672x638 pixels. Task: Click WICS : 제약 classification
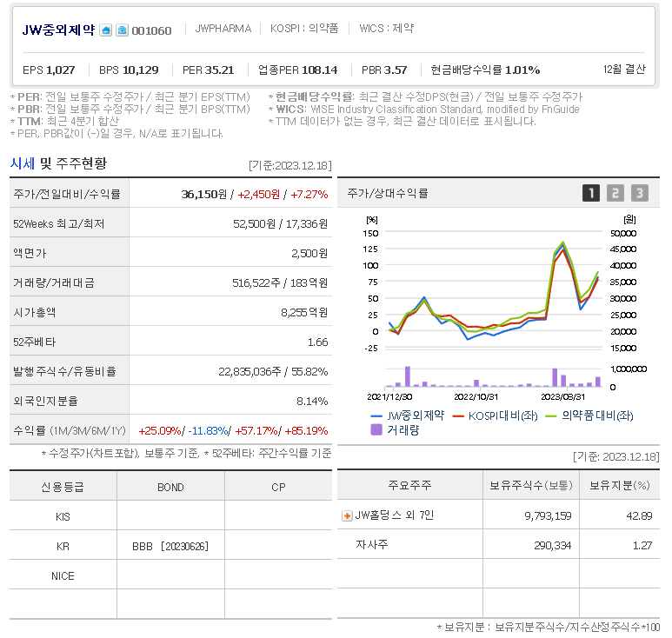pyautogui.click(x=386, y=29)
